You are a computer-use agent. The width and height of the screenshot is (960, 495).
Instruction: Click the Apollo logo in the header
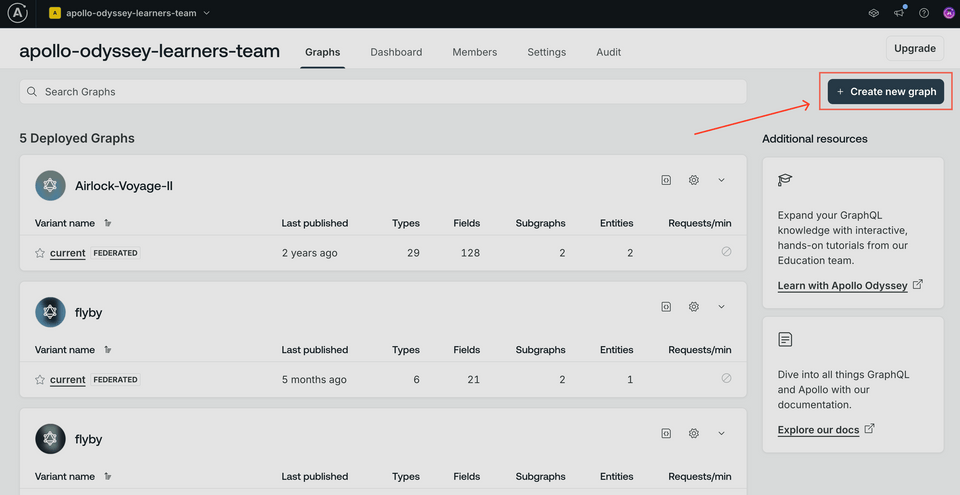17,13
